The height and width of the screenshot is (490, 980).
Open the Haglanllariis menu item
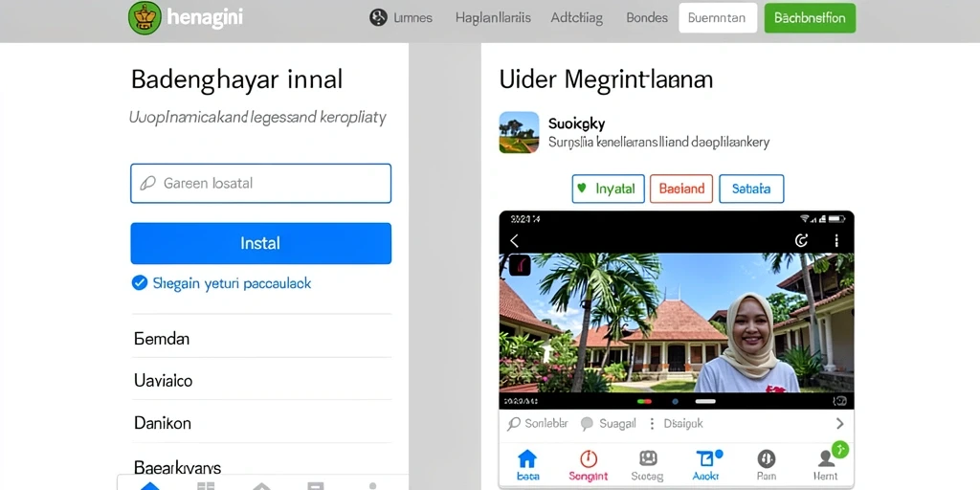coord(493,17)
